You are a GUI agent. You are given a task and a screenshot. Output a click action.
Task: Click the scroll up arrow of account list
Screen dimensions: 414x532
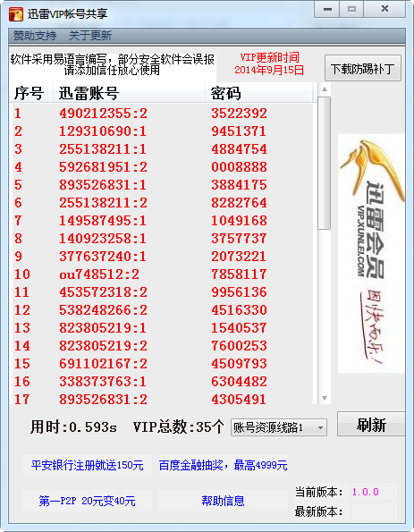tap(325, 89)
